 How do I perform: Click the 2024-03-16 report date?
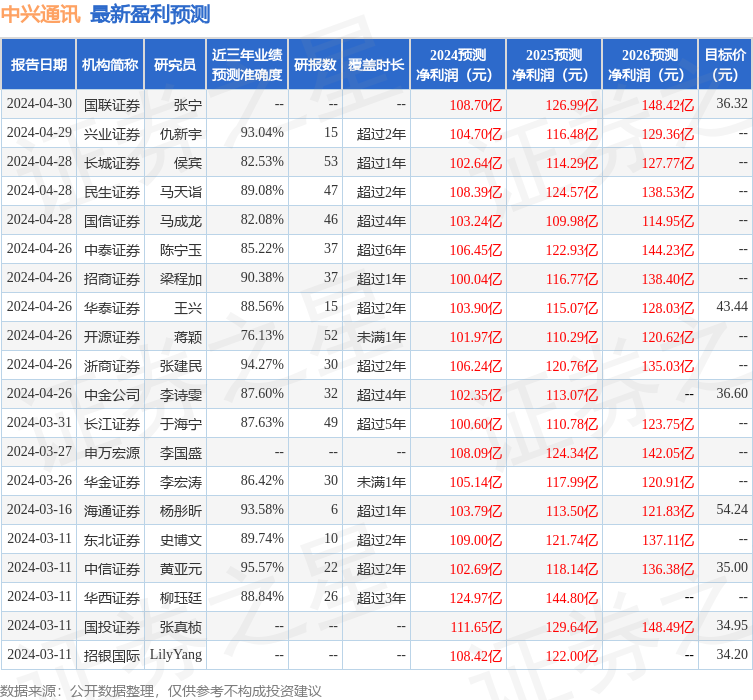(x=39, y=509)
